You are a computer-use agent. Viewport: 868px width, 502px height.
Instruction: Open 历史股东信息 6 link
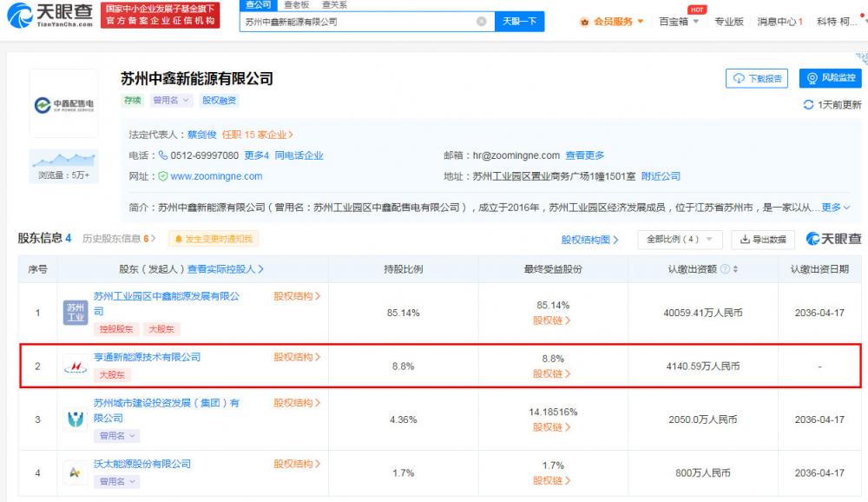point(119,238)
